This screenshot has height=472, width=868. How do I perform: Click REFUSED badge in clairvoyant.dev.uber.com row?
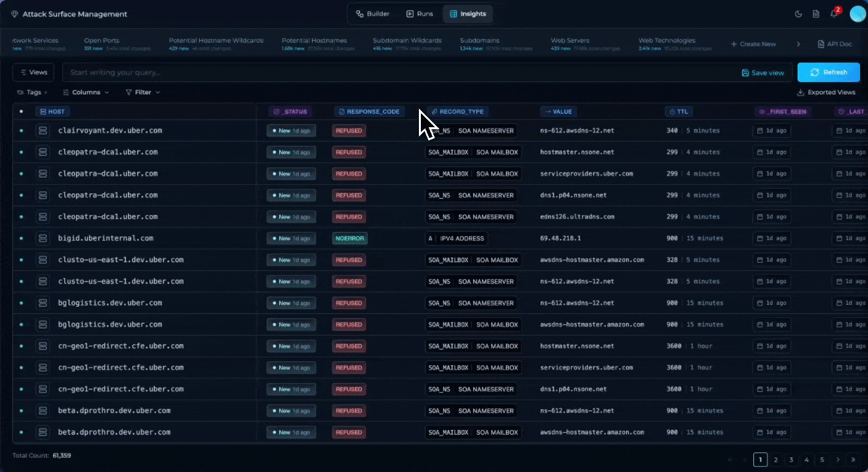point(349,130)
